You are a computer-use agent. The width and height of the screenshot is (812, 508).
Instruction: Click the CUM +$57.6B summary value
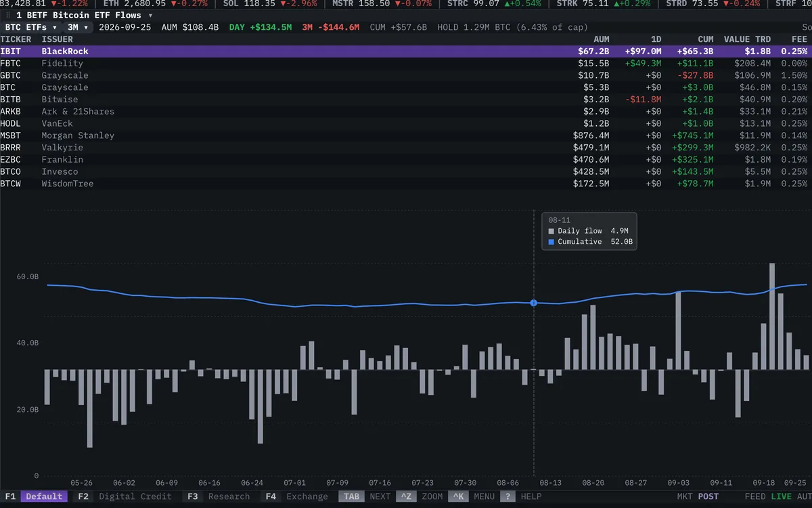[x=399, y=27]
